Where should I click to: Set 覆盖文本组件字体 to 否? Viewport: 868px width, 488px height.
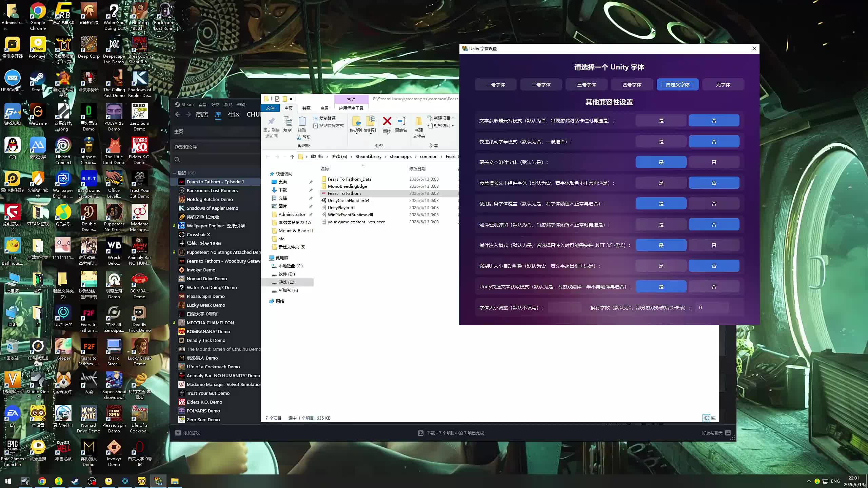coord(714,162)
